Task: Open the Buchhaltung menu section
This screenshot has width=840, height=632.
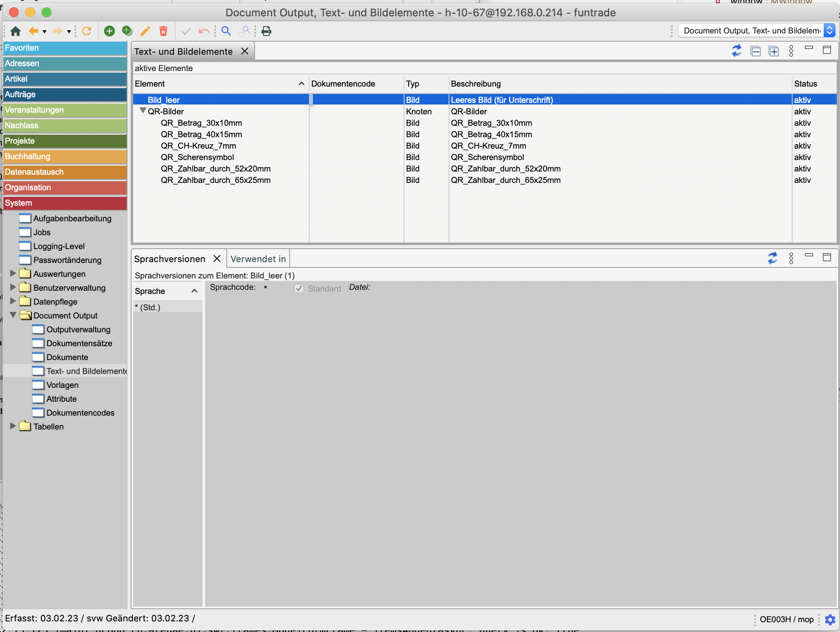Action: click(x=65, y=156)
